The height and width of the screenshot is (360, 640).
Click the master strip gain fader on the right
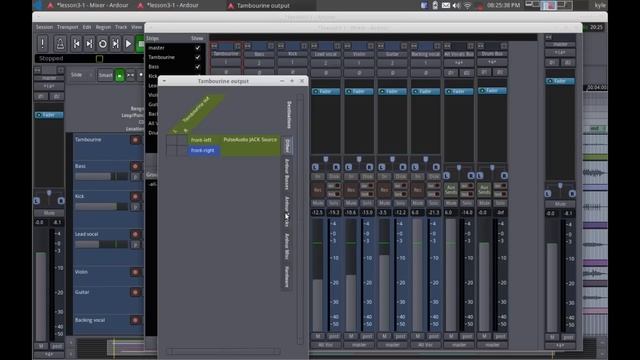click(x=552, y=276)
